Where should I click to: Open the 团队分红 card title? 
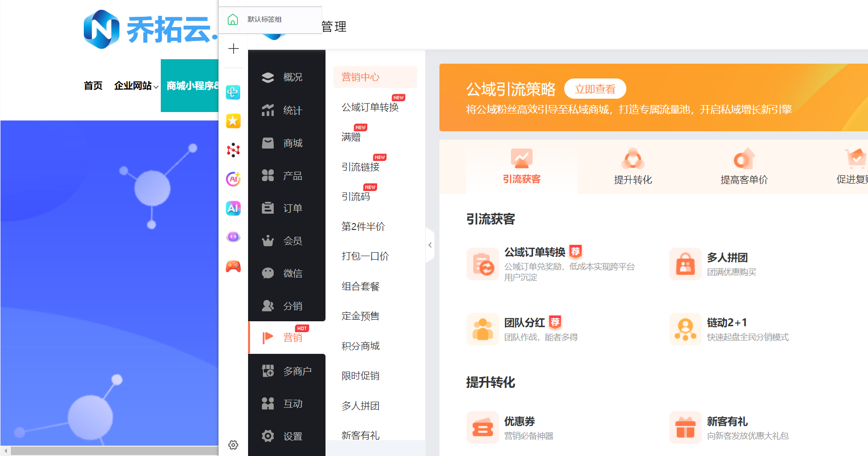pyautogui.click(x=525, y=323)
